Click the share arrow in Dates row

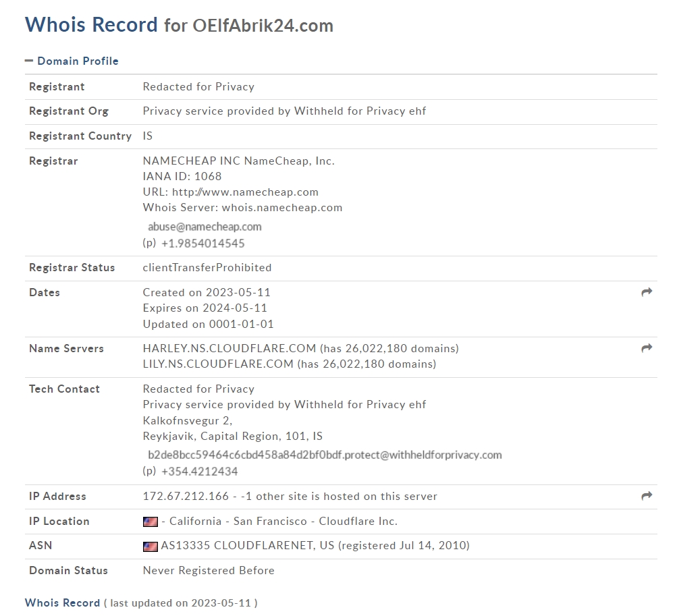point(647,293)
